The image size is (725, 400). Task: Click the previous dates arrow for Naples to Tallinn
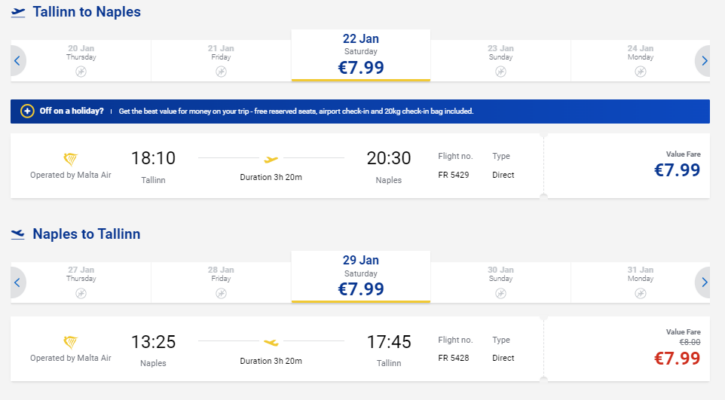pyautogui.click(x=18, y=282)
